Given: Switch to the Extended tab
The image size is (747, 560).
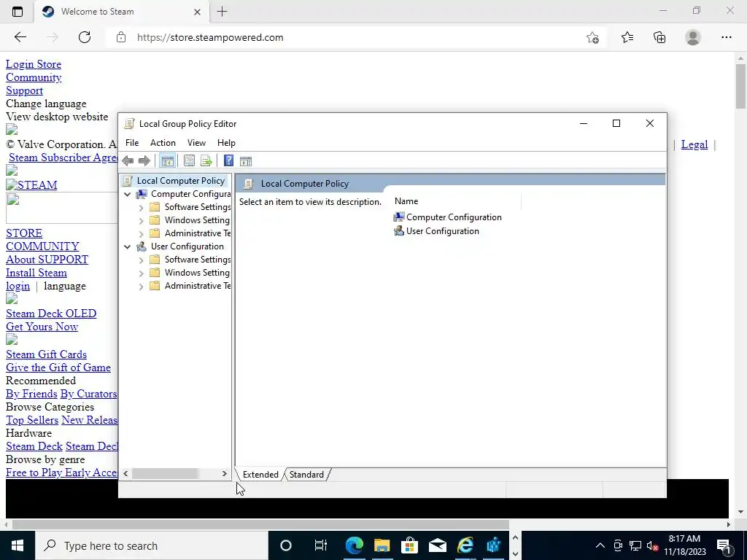Looking at the screenshot, I should tap(260, 474).
